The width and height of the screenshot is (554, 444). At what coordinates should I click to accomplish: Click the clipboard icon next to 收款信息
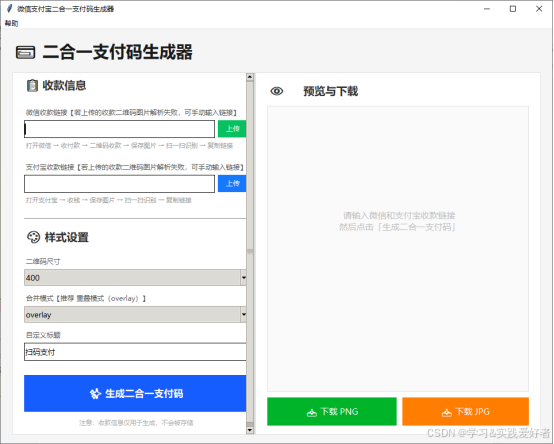point(32,85)
